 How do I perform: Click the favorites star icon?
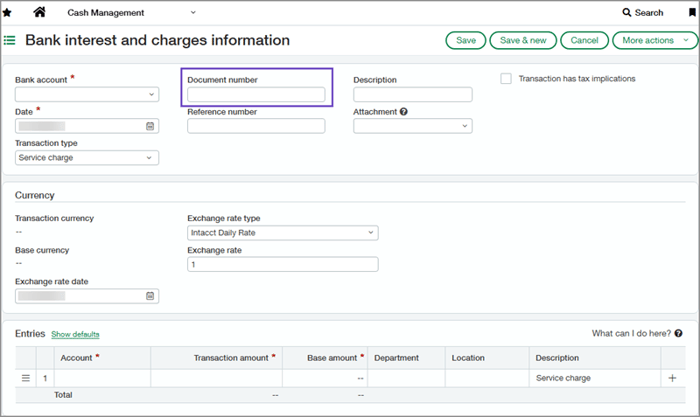[x=8, y=13]
